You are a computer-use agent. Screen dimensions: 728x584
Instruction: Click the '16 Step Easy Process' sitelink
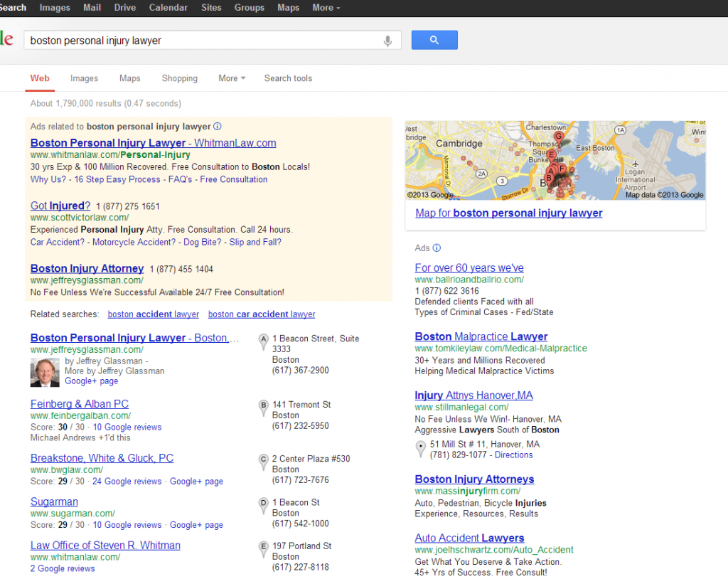point(117,179)
